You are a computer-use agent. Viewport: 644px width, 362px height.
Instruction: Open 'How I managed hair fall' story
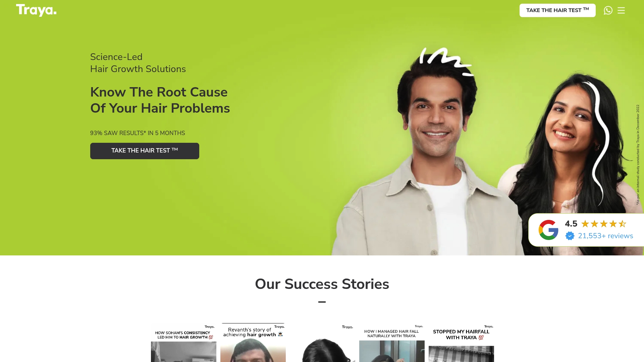coord(392,343)
